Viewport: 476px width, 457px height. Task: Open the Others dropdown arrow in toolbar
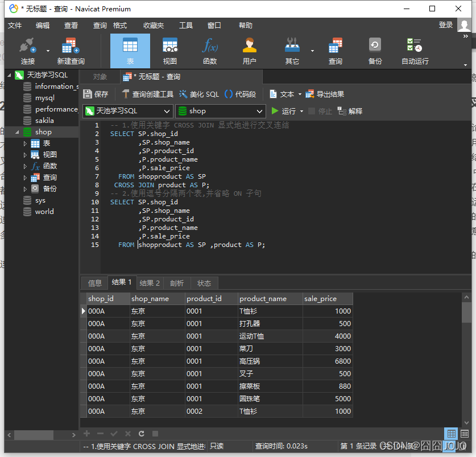click(x=312, y=51)
